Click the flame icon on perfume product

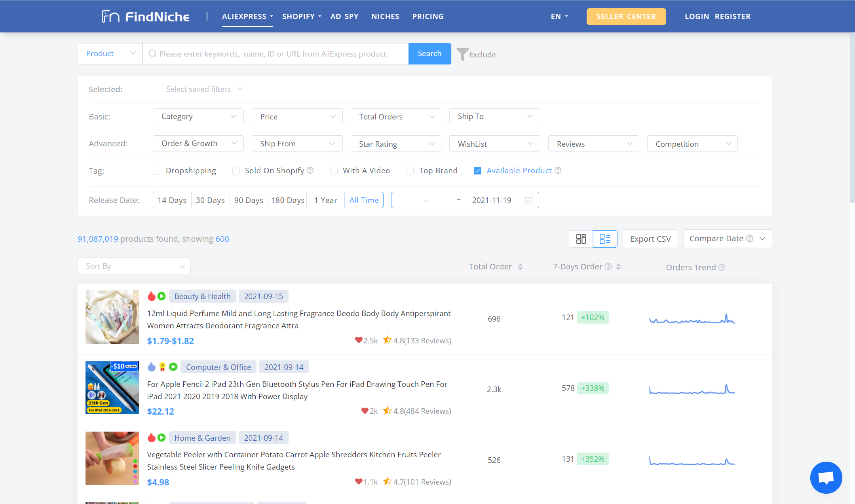tap(152, 296)
